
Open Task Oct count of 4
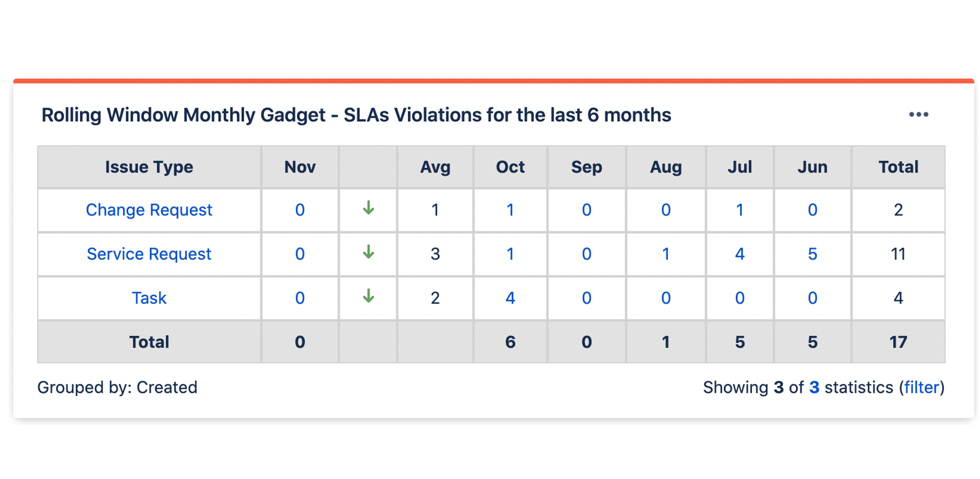point(510,298)
